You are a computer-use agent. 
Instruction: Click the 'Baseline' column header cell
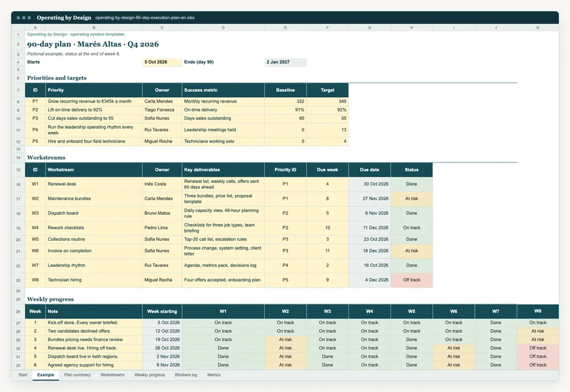click(x=286, y=90)
